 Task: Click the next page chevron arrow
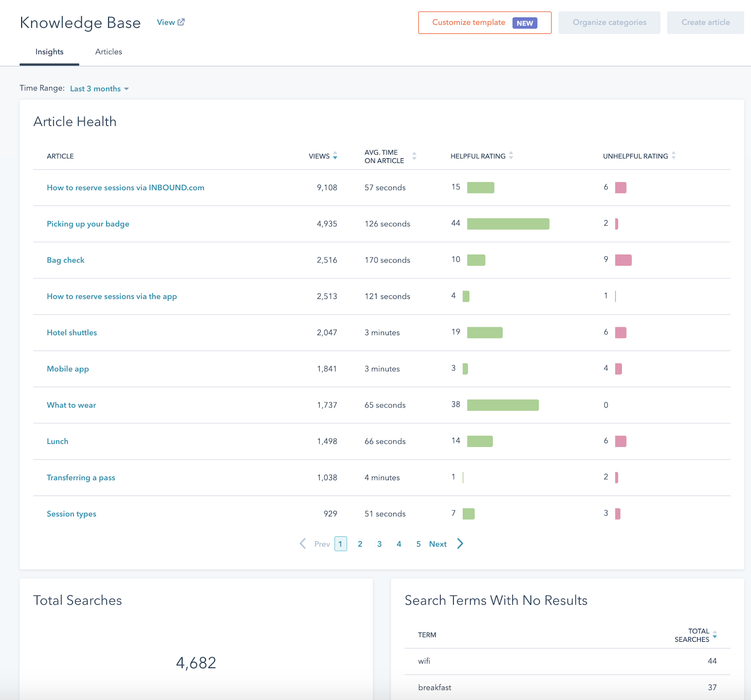(460, 544)
